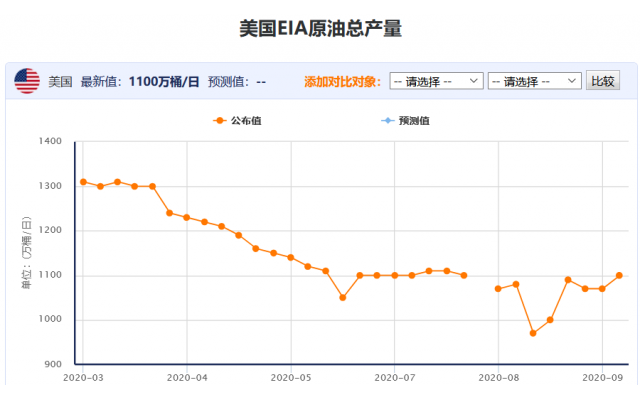Screen dimensions: 640x400
Task: Click the 美国EIA原油总产量 chart title
Action: point(320,29)
